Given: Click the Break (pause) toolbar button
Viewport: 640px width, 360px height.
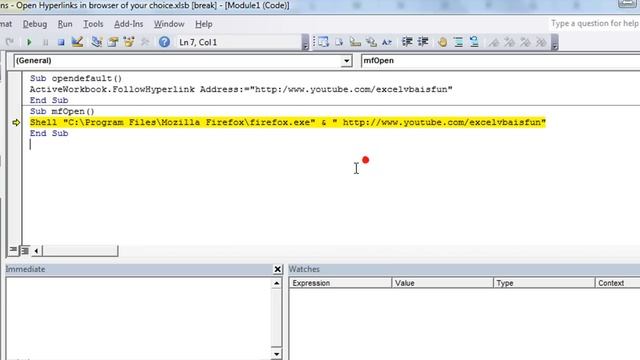Looking at the screenshot, I should (45, 42).
